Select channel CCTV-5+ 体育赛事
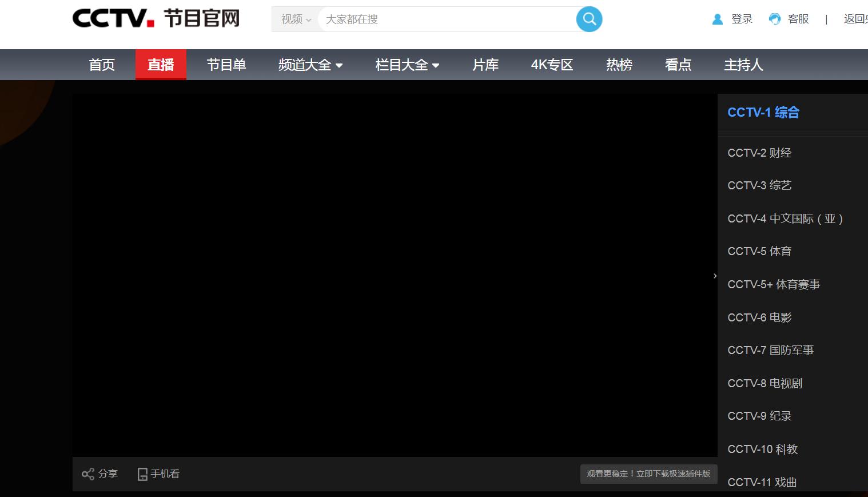This screenshot has height=497, width=868. point(774,284)
